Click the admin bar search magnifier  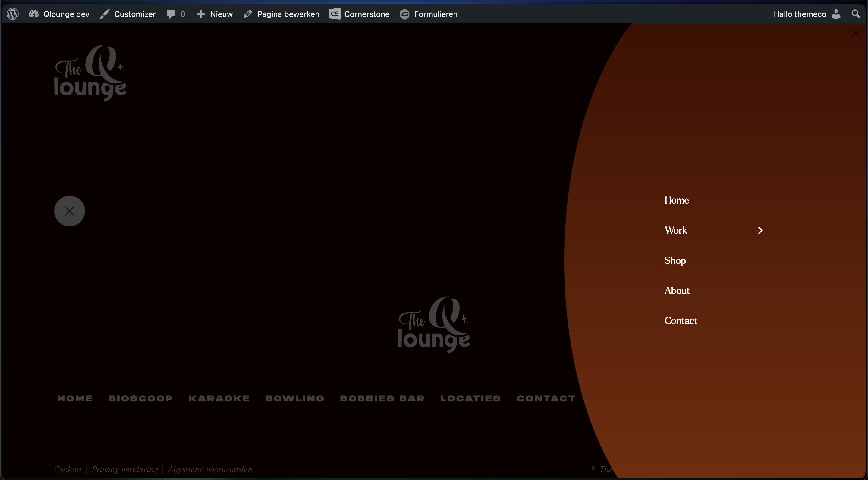tap(856, 14)
